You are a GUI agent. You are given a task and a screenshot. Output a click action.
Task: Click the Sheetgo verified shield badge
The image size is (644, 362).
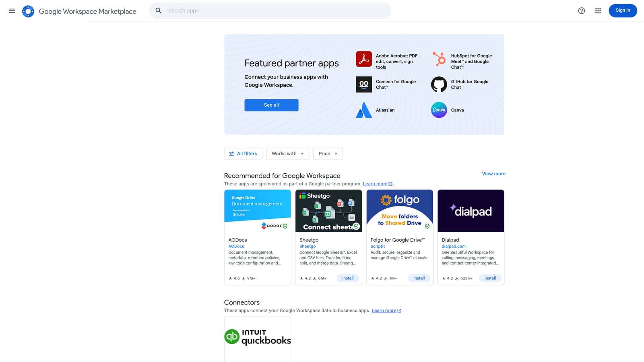point(356,226)
